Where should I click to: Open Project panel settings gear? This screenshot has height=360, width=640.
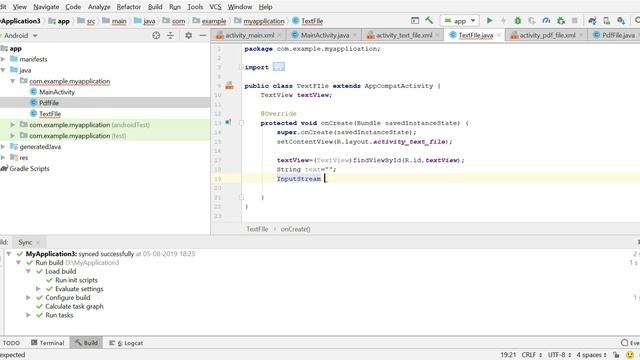(188, 36)
